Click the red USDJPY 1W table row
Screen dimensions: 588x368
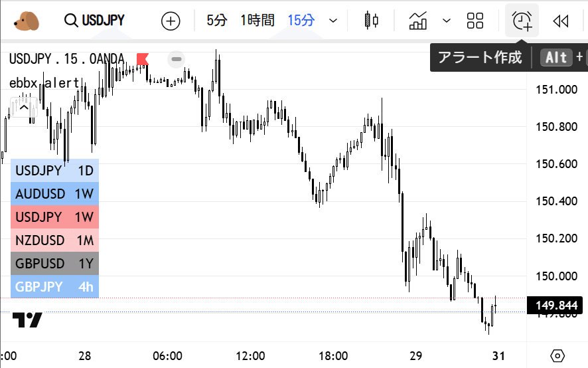point(54,217)
